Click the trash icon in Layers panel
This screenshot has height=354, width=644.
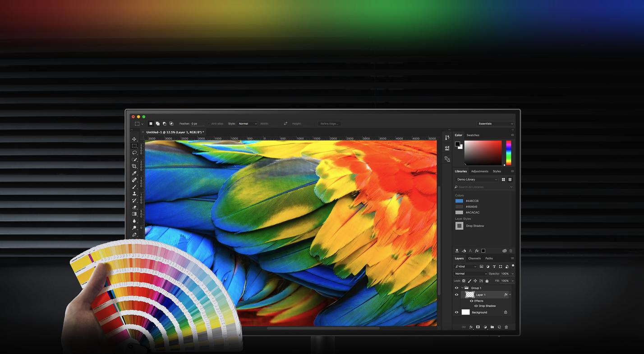tap(506, 327)
